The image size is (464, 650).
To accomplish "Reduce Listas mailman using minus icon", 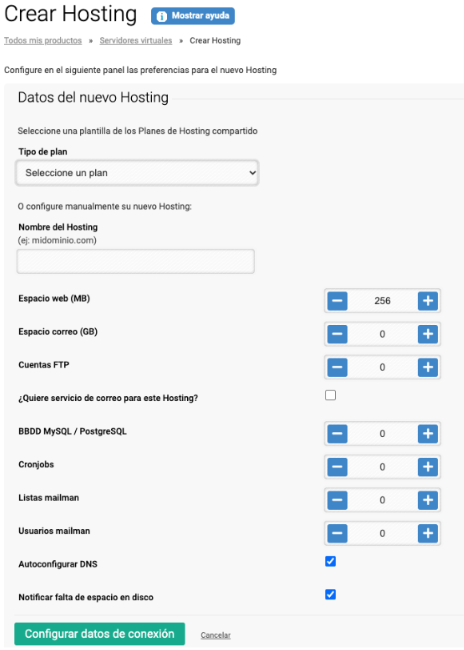I will [337, 500].
